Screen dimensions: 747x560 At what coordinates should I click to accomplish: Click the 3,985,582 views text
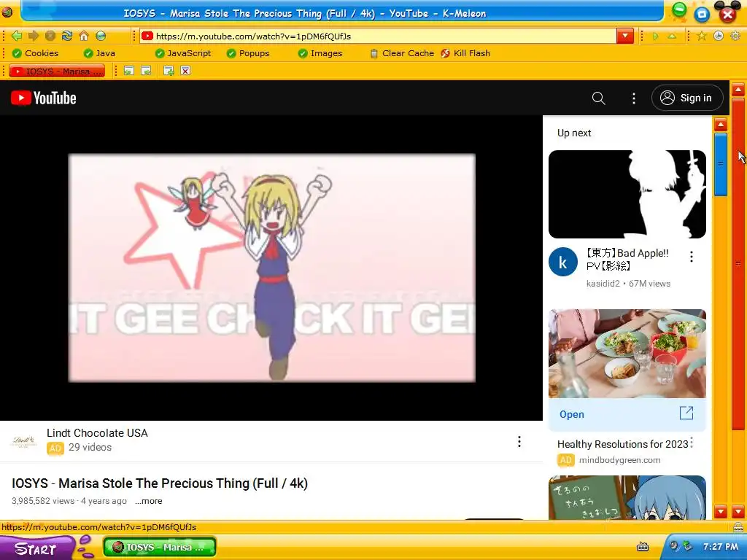[43, 501]
